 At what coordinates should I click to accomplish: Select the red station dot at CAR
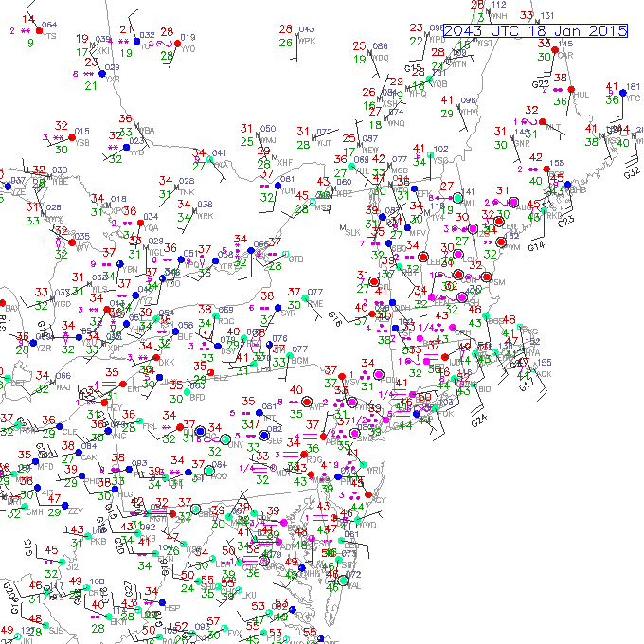point(555,50)
